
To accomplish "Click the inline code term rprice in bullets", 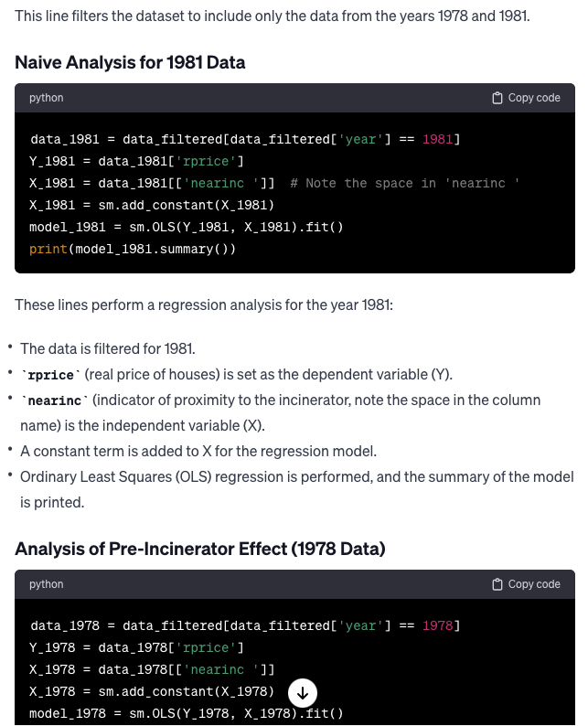I will pos(51,375).
